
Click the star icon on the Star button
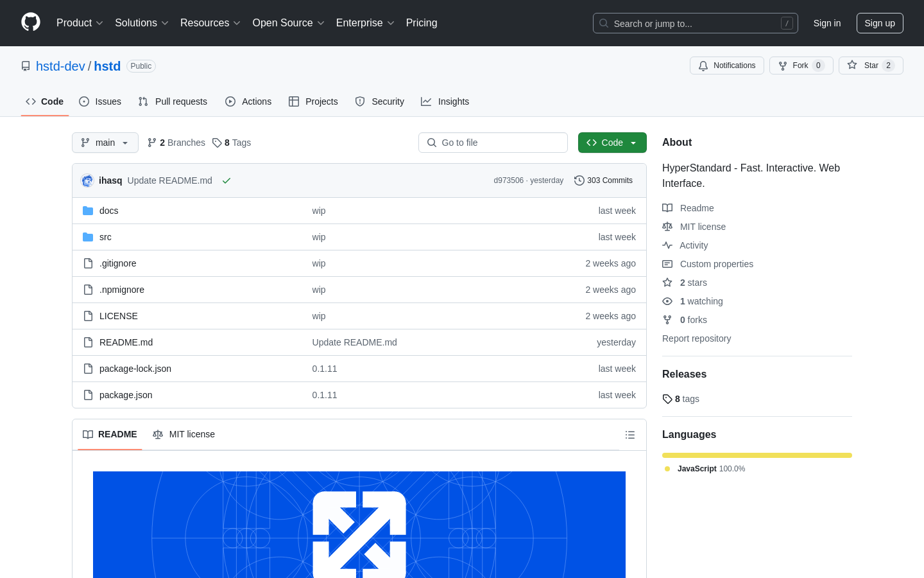click(x=852, y=65)
